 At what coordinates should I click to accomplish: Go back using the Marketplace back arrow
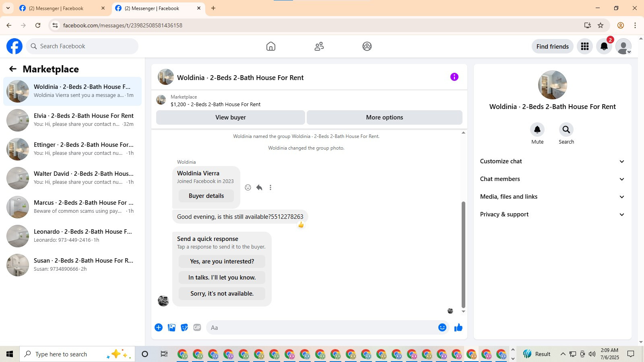coord(13,69)
